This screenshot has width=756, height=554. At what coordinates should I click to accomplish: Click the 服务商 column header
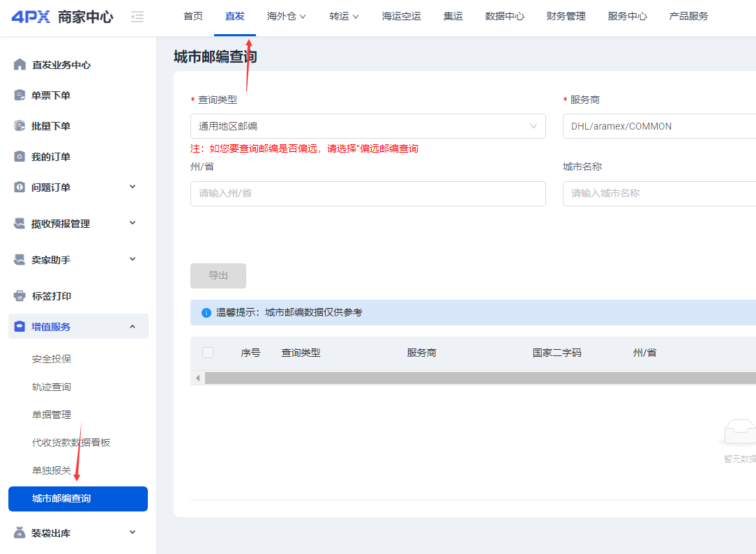click(x=421, y=353)
